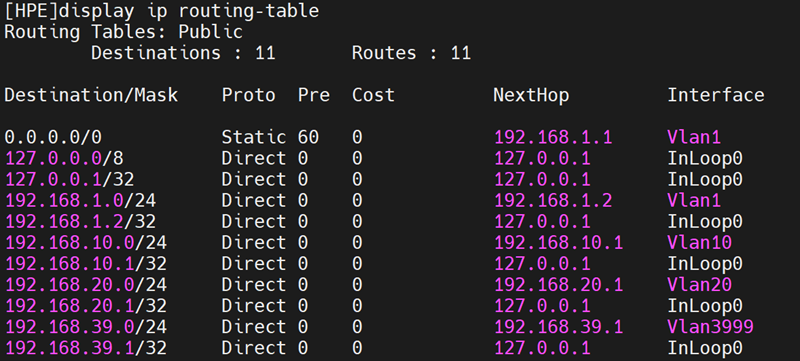Click the default route 0.0.0.0/0 entry
800x361 pixels.
(54, 137)
